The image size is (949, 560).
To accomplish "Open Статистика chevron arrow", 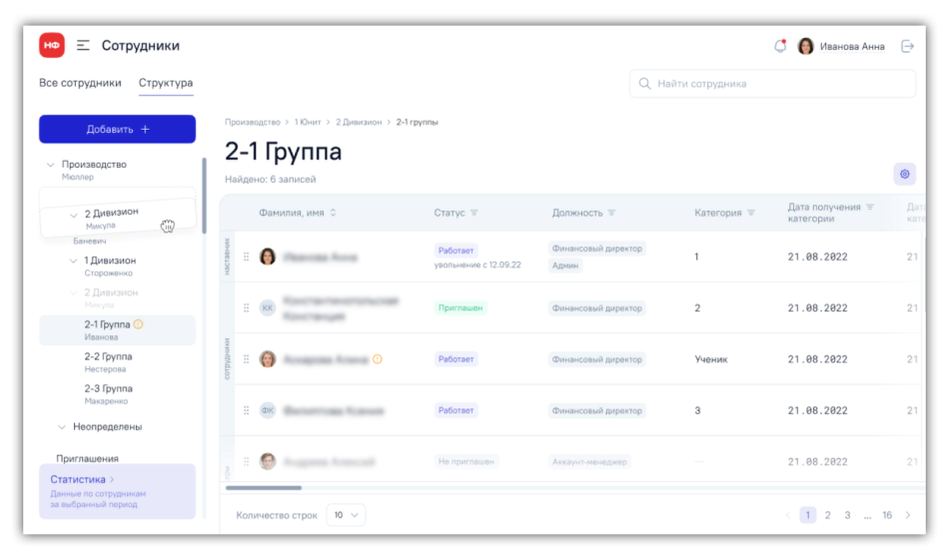I will click(x=112, y=479).
